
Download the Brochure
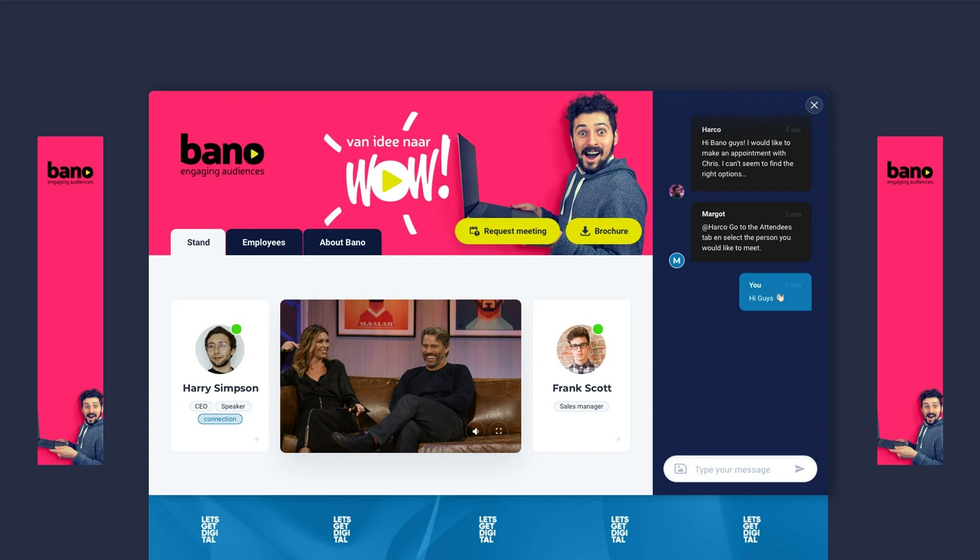[604, 231]
